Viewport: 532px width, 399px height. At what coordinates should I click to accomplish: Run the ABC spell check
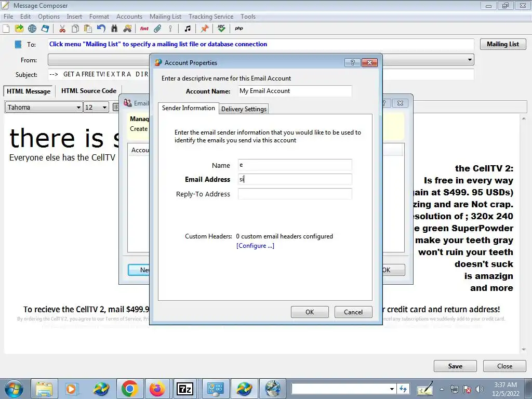point(221,29)
